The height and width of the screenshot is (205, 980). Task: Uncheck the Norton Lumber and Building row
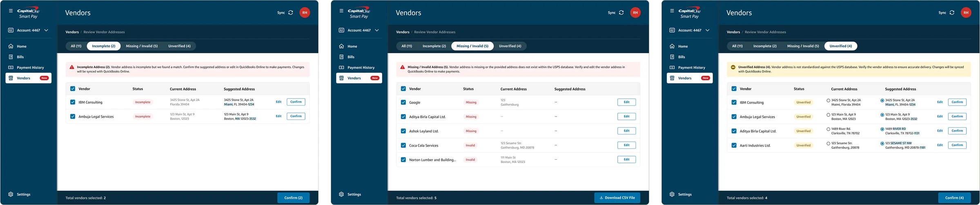(403, 160)
